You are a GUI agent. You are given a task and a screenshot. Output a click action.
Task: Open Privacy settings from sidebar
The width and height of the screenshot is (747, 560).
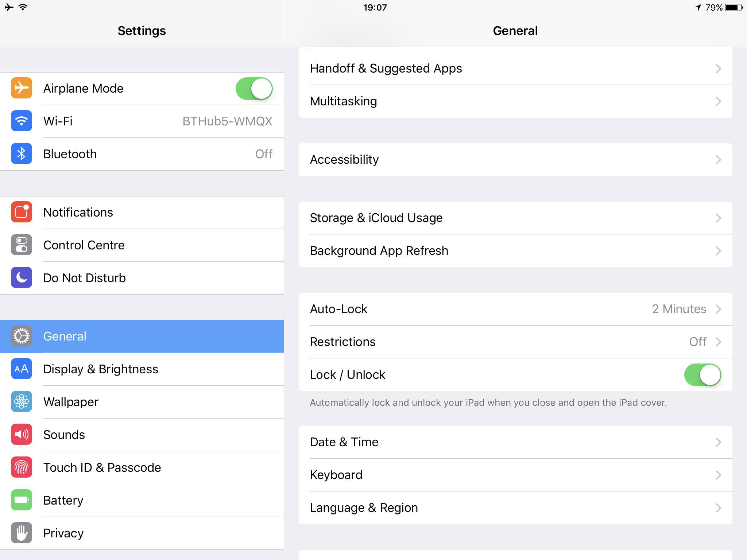(x=142, y=533)
